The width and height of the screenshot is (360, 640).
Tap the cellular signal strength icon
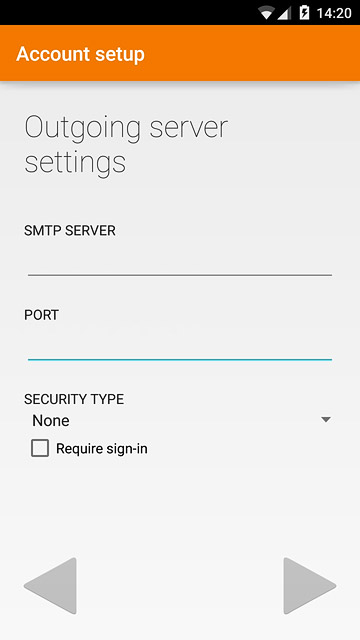(284, 13)
